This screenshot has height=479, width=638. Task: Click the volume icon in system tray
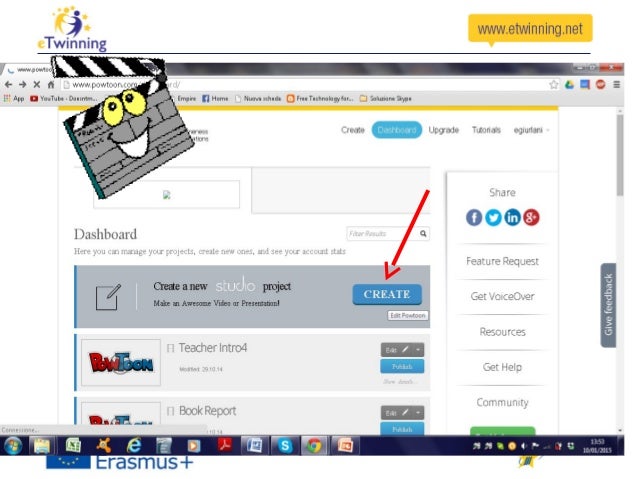coord(524,446)
